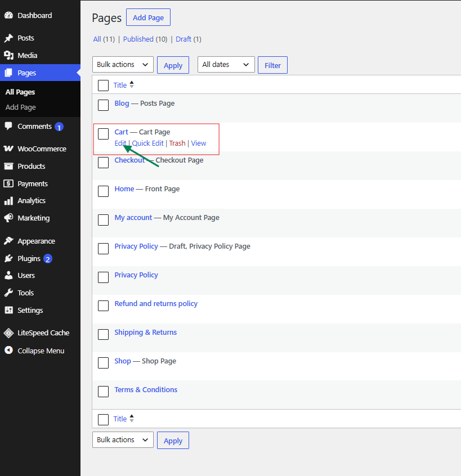Click the Analytics bar chart icon

(8, 201)
